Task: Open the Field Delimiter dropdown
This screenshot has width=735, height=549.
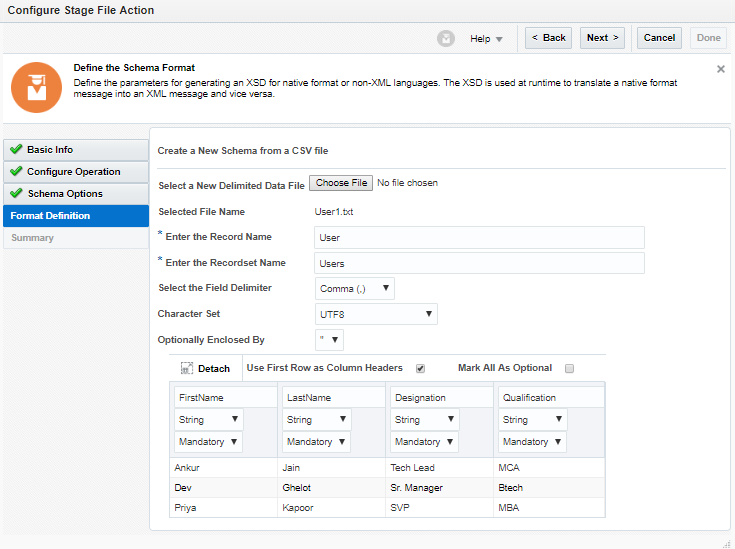Action: 354,288
